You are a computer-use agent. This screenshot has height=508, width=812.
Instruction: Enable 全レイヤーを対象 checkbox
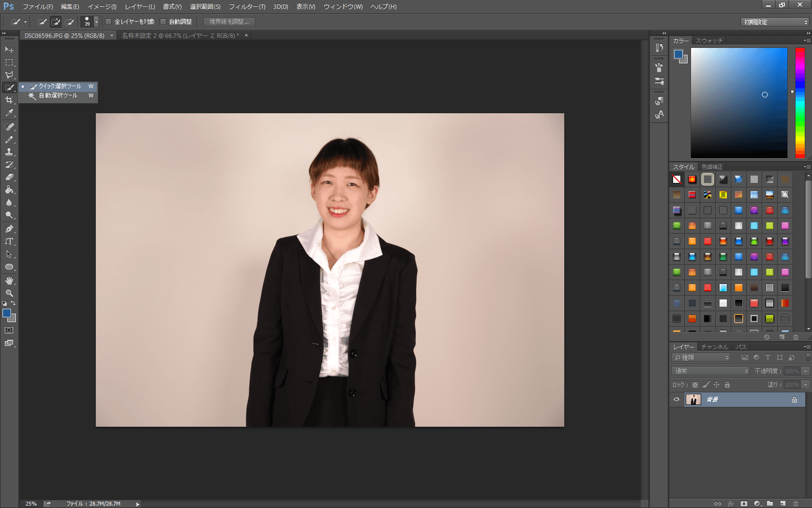point(109,22)
